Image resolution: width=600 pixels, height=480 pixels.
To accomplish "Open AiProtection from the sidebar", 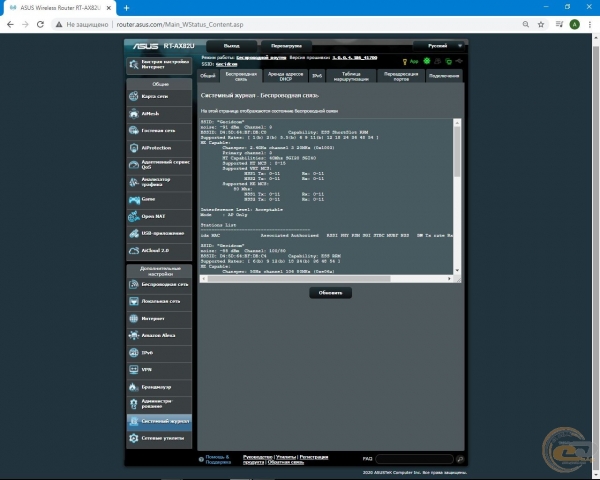I will 159,148.
